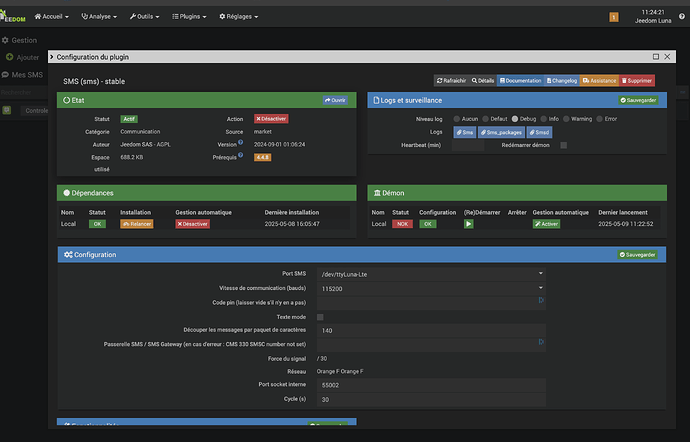Viewport: 690px width, 442px height.
Task: Click the daemon NOK status badge
Action: pyautogui.click(x=402, y=224)
